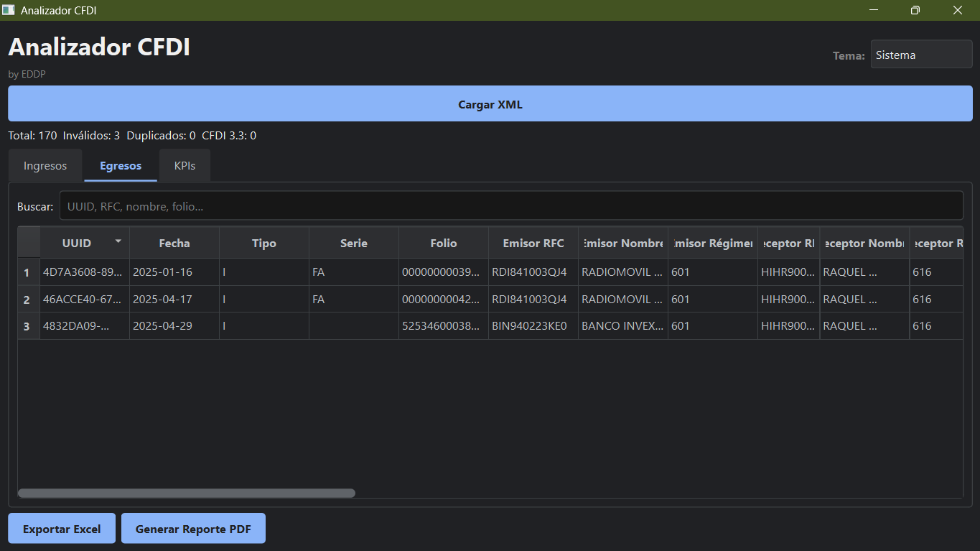Switch to the Ingresos tab
The image size is (980, 551).
pyautogui.click(x=45, y=166)
